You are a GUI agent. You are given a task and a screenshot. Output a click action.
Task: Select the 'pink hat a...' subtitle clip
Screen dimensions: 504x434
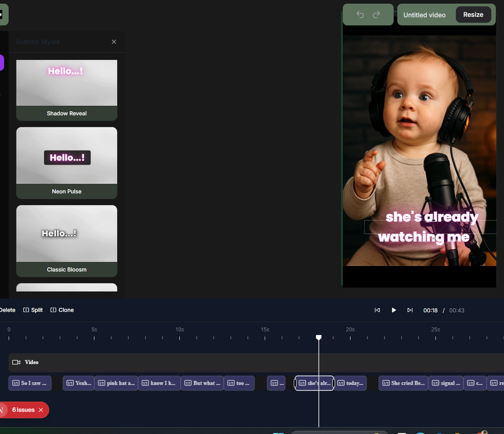(x=116, y=383)
